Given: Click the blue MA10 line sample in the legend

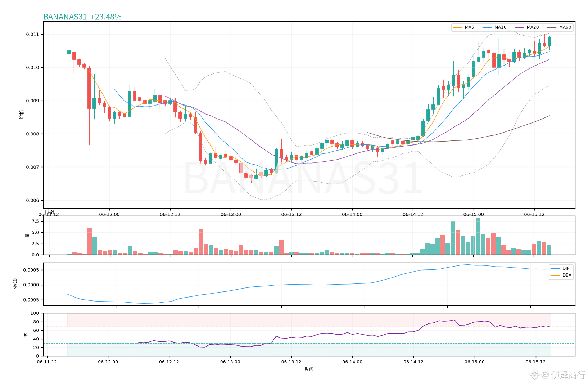Looking at the screenshot, I should point(487,27).
